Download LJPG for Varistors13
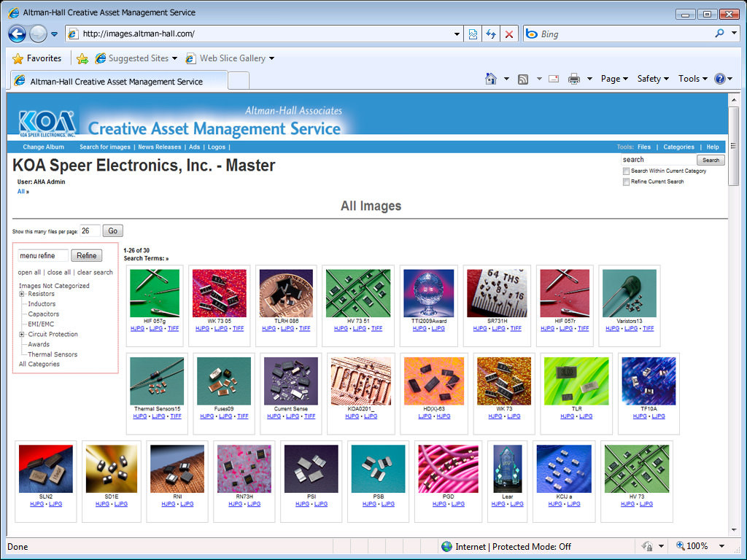Image resolution: width=747 pixels, height=560 pixels. [631, 329]
